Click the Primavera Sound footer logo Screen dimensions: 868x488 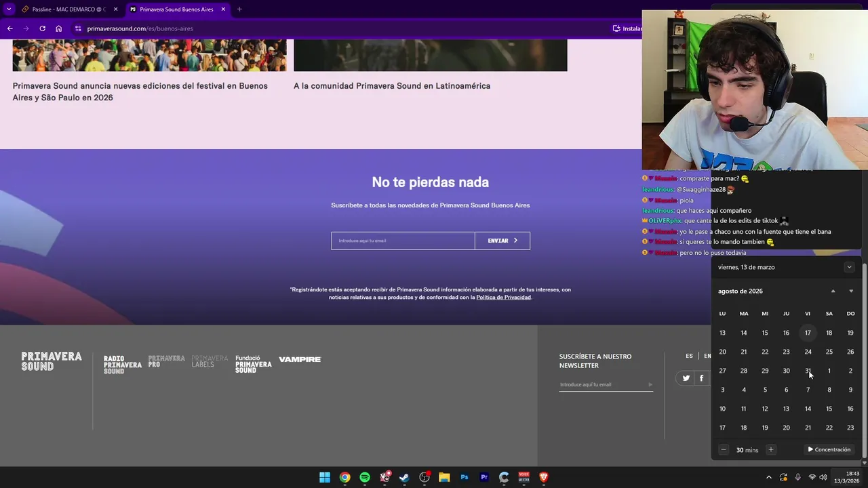pos(52,361)
